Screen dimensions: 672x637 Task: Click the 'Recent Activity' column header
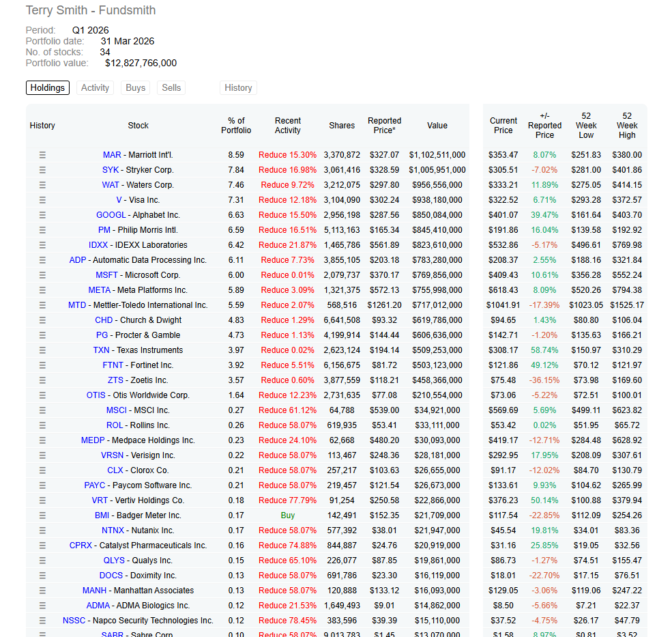(x=288, y=125)
